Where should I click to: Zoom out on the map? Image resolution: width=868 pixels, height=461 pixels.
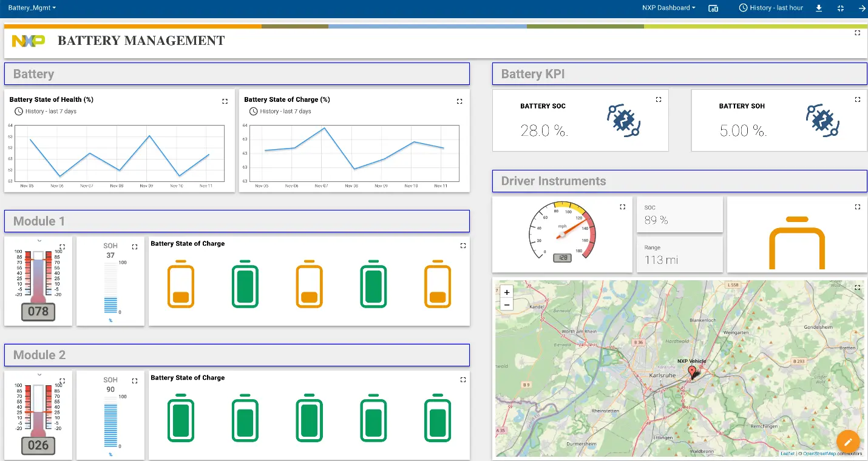click(507, 305)
